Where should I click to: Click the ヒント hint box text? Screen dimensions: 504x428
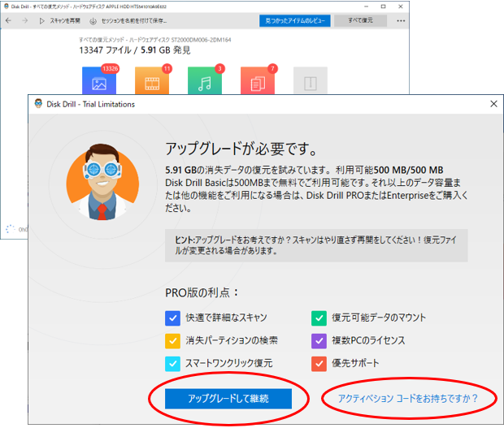click(x=316, y=245)
